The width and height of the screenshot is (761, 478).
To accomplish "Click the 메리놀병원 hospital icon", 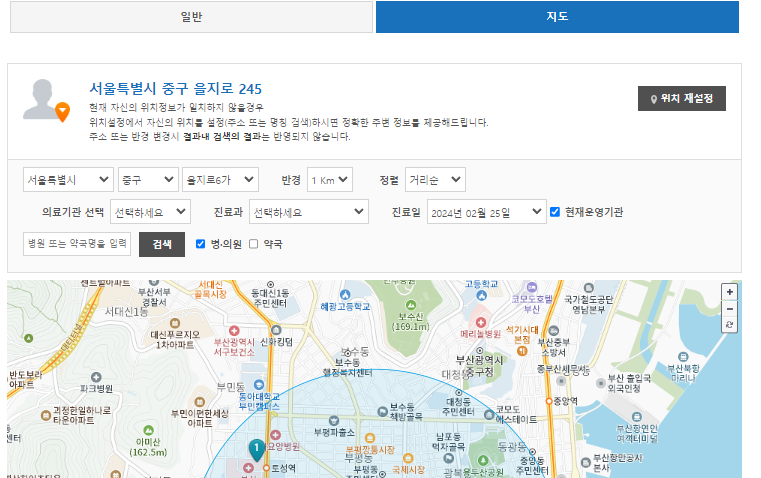I will (x=481, y=323).
